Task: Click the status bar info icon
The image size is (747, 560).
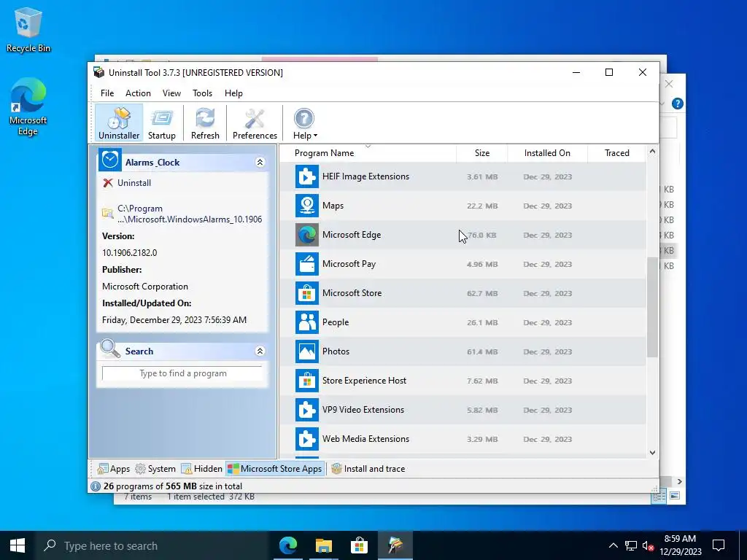Action: pyautogui.click(x=96, y=486)
